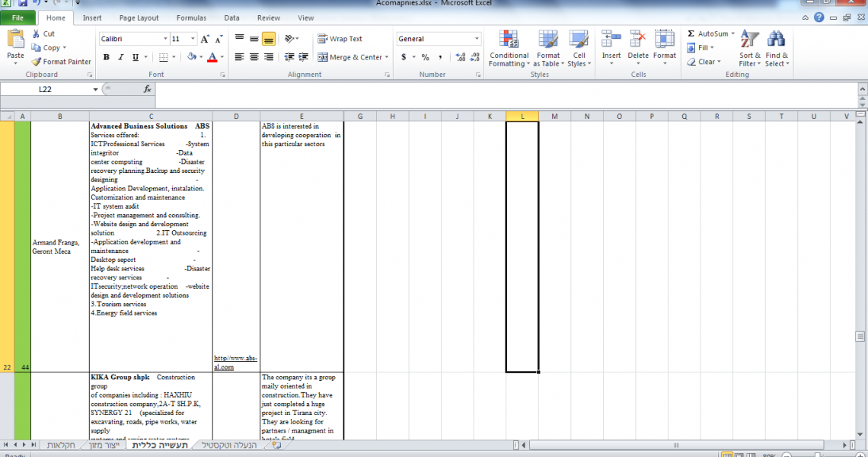Viewport: 868px width, 457px height.
Task: Open the green File tab
Action: [x=18, y=18]
